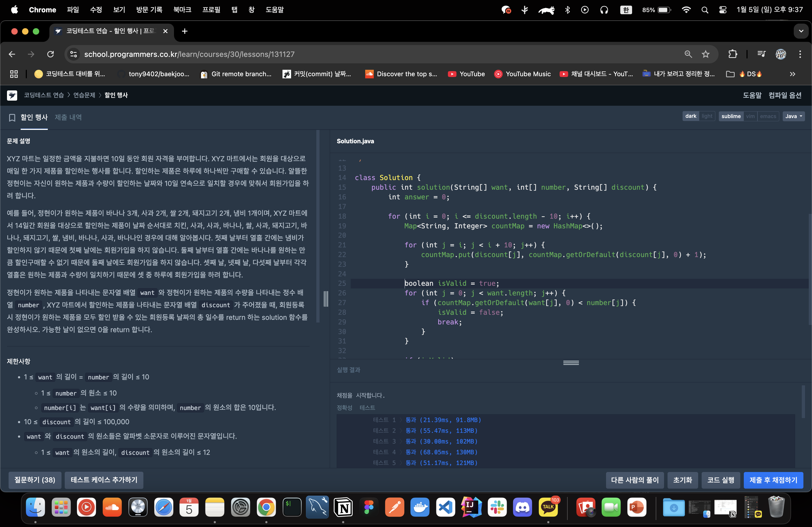
Task: Open Discord from the Dock
Action: (523, 507)
